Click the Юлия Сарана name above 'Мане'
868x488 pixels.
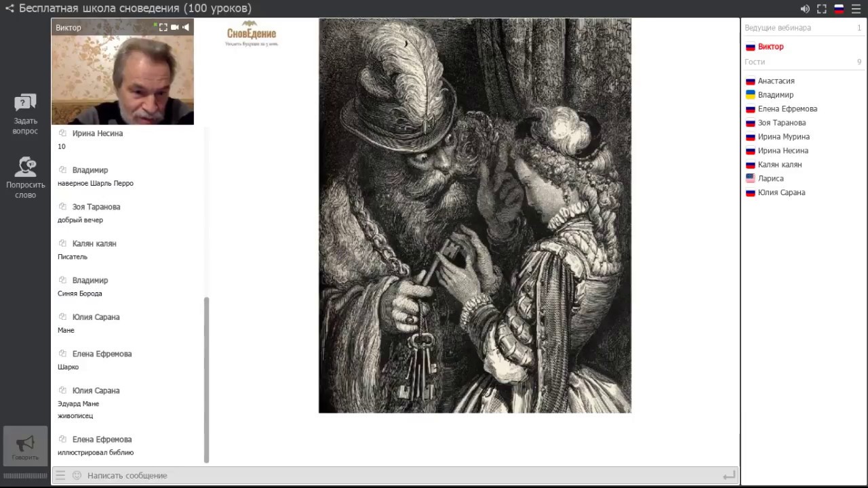click(x=96, y=317)
